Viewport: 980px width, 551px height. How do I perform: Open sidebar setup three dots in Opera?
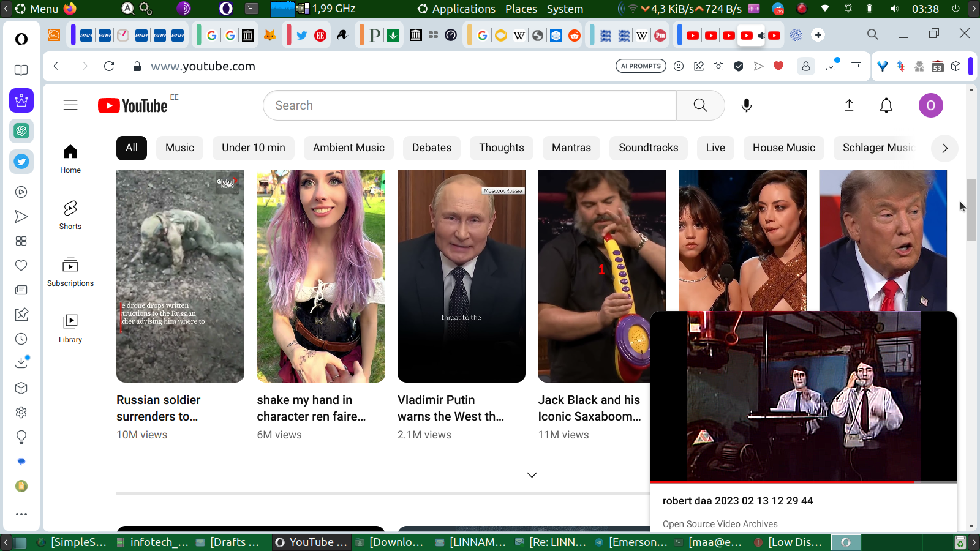coord(21,514)
